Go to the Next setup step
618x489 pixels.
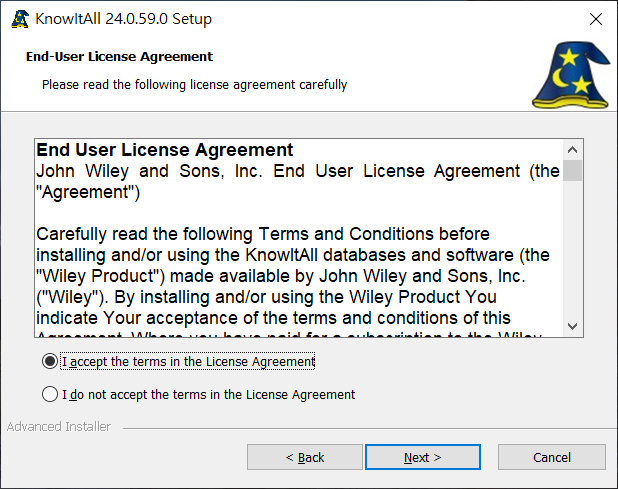(423, 457)
